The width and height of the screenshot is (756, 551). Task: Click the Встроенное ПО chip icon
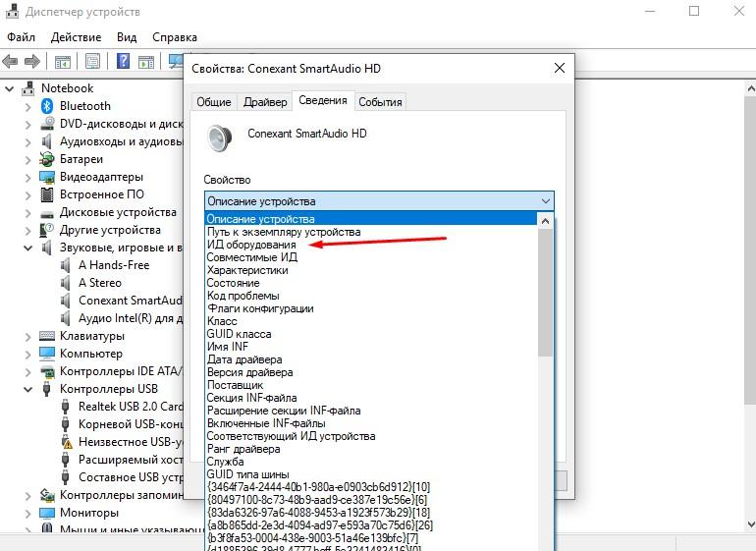pos(46,194)
